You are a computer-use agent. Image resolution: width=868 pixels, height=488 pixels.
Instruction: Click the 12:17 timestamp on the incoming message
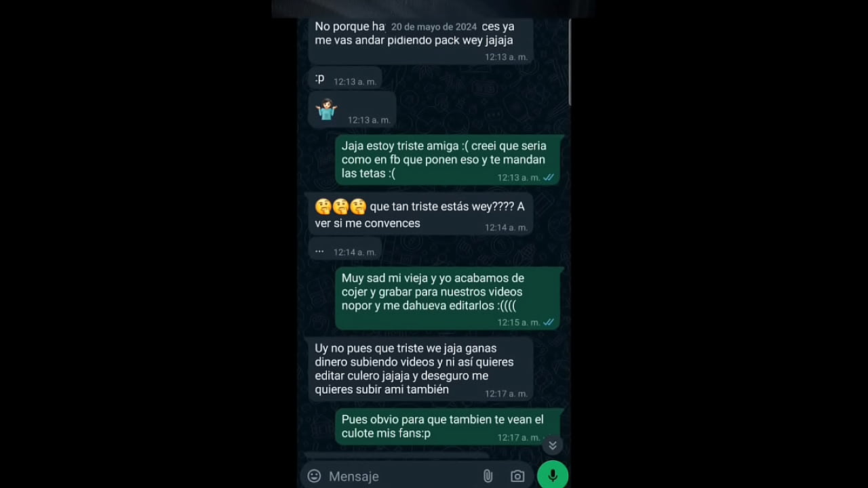click(506, 394)
